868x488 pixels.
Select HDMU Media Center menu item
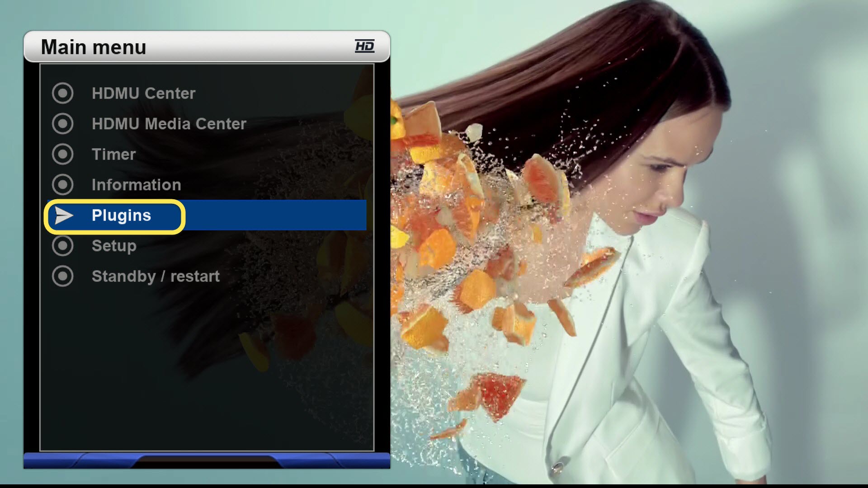point(207,124)
